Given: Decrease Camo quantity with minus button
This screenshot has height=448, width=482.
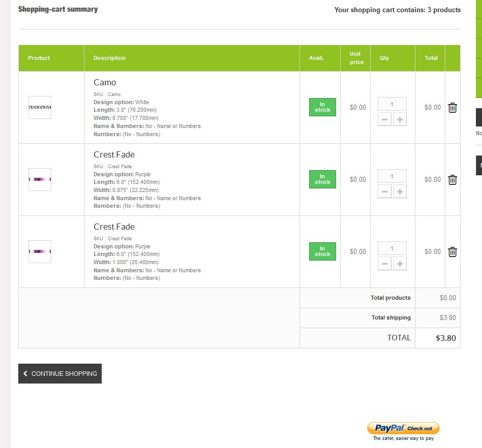Looking at the screenshot, I should [x=385, y=120].
